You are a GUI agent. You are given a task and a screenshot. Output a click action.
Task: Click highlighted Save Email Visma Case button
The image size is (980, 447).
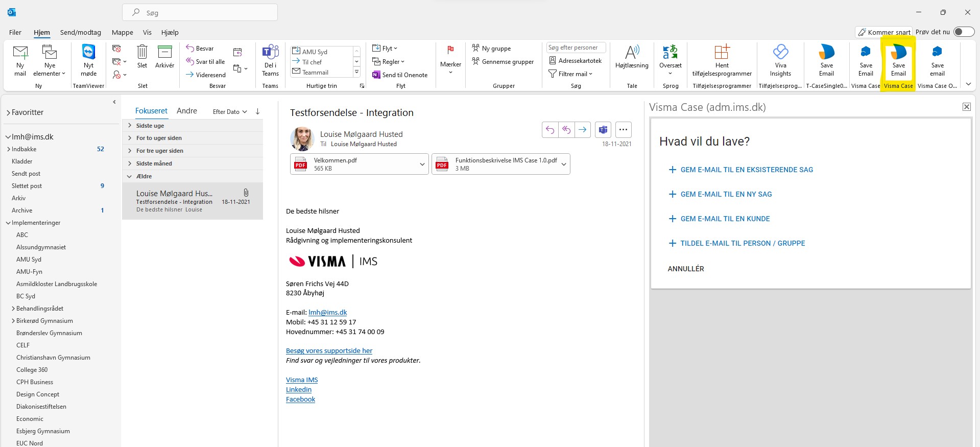898,60
